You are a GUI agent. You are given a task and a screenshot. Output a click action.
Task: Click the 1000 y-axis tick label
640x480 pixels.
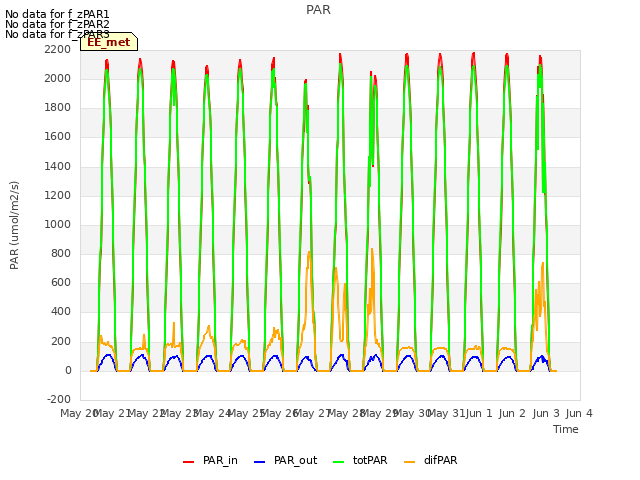tap(58, 224)
